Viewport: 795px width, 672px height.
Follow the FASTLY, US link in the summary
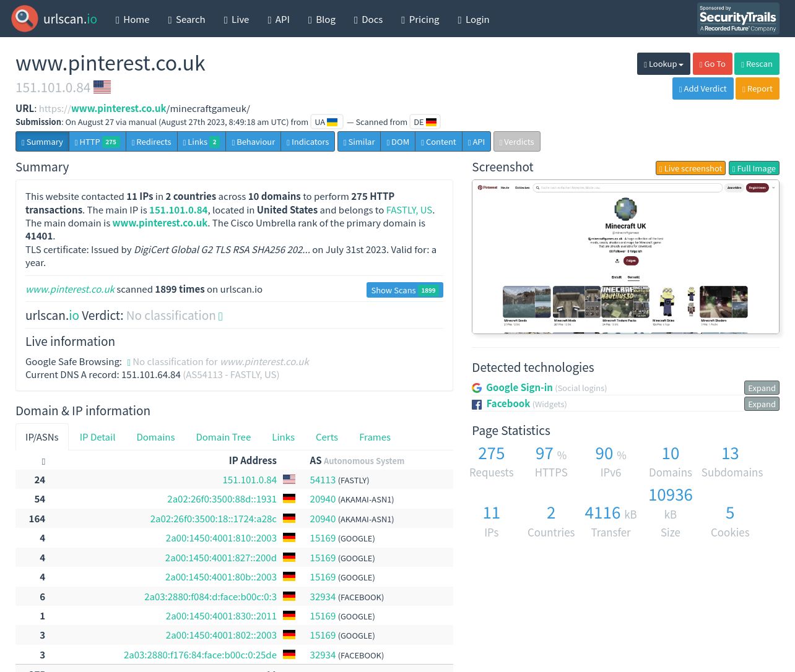(409, 210)
